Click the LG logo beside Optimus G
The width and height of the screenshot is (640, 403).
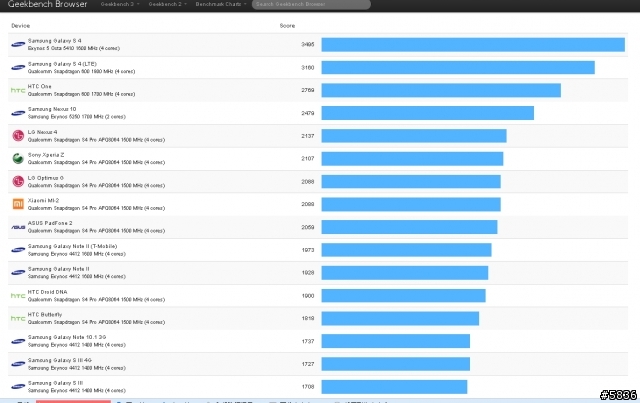(18, 181)
